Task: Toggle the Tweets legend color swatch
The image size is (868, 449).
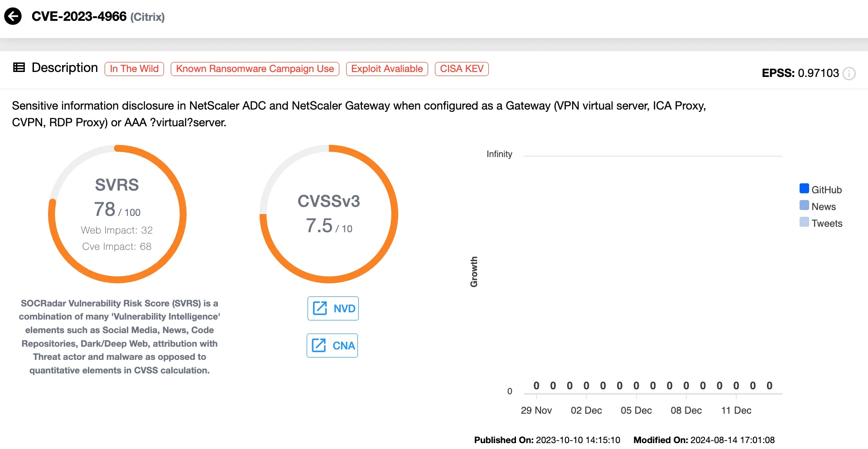Action: (x=804, y=222)
